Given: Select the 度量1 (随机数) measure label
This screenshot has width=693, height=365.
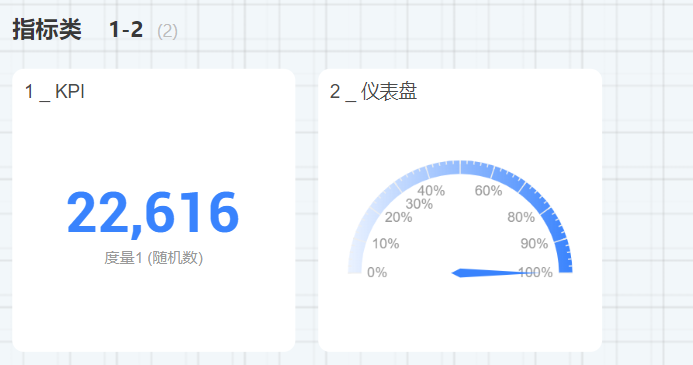Looking at the screenshot, I should [x=153, y=258].
